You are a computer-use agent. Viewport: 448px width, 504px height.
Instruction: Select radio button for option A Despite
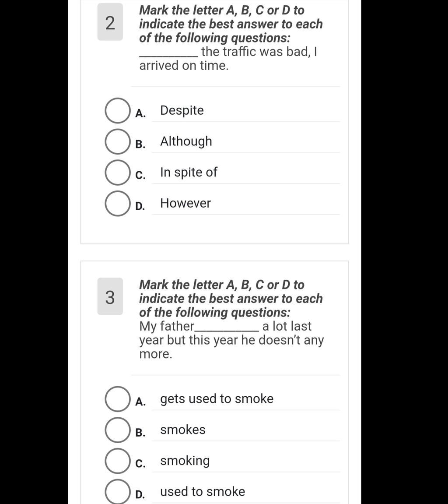click(x=118, y=111)
